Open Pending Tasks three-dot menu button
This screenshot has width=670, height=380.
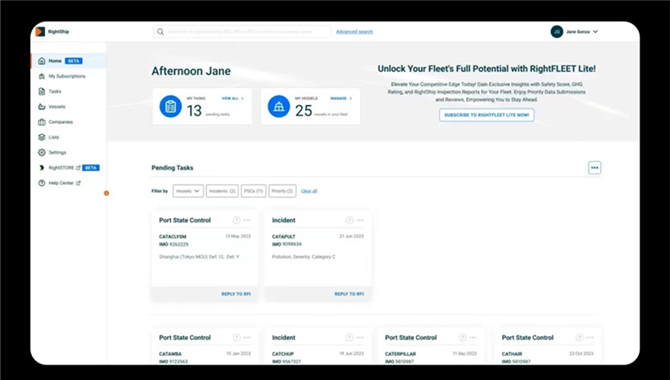click(x=594, y=168)
